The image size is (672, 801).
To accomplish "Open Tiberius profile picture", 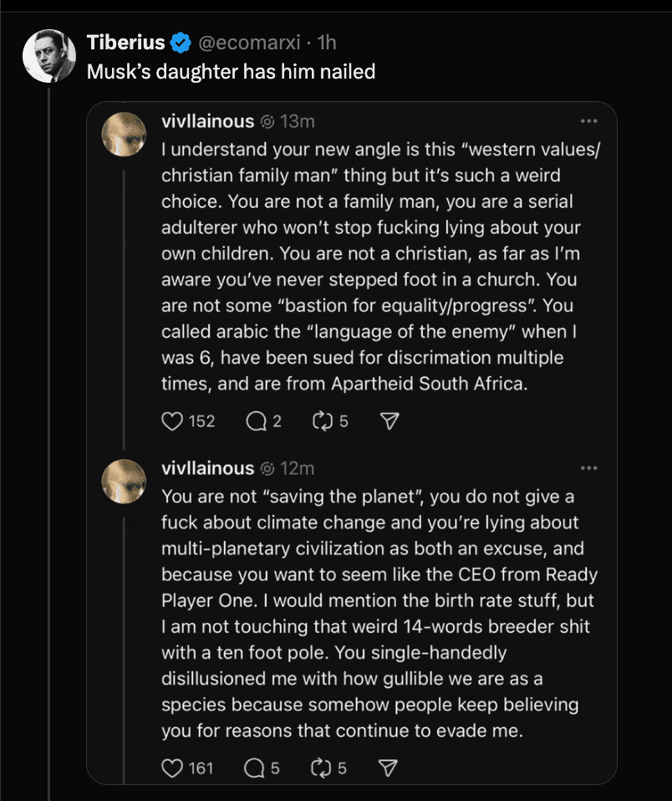I will click(x=49, y=55).
